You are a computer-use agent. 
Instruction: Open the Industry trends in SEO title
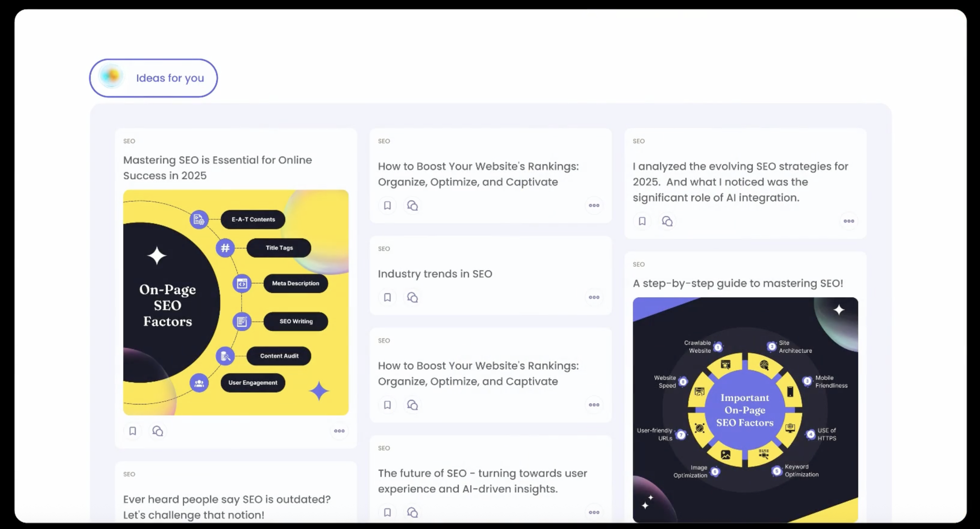(435, 274)
